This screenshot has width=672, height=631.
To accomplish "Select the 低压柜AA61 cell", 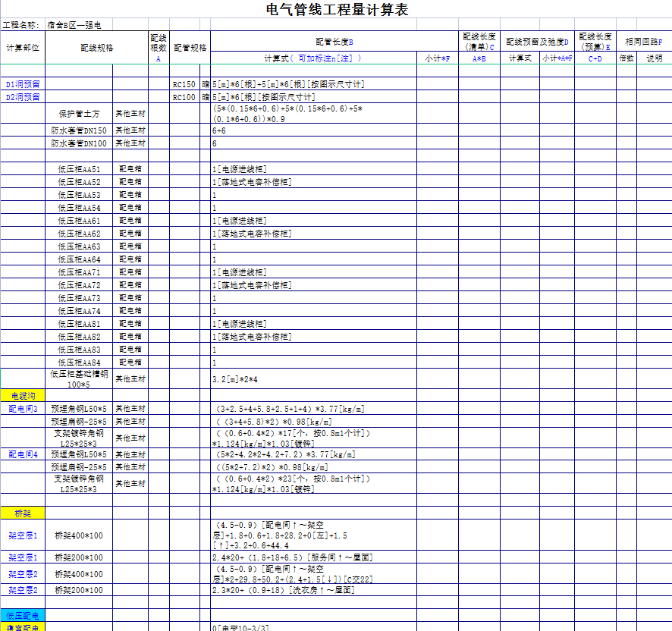I will click(79, 221).
